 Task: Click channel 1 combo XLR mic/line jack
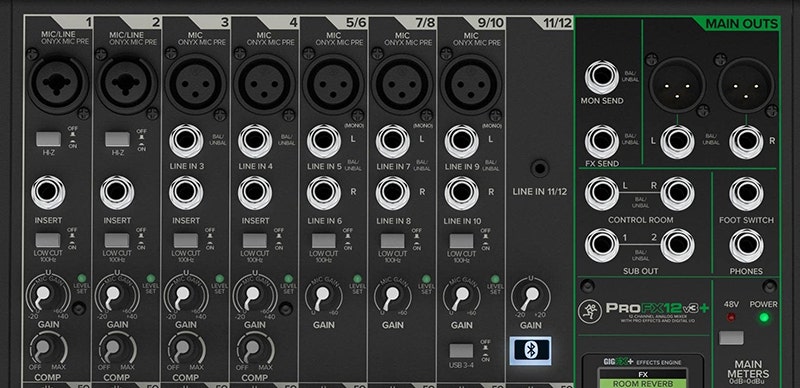click(58, 84)
